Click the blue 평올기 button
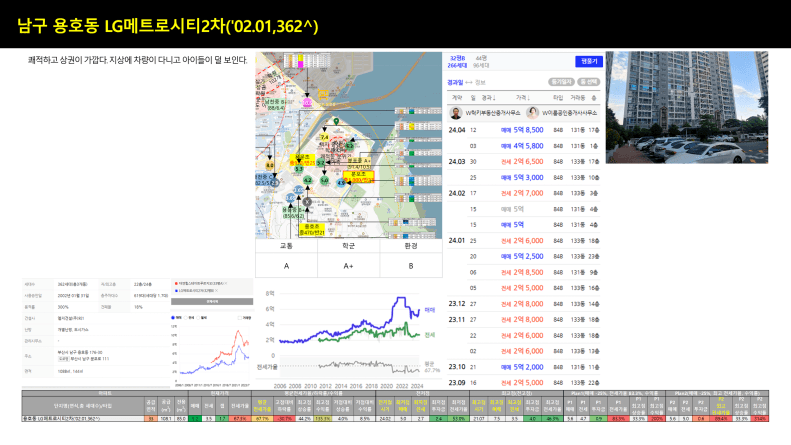The image size is (791, 445). click(588, 61)
